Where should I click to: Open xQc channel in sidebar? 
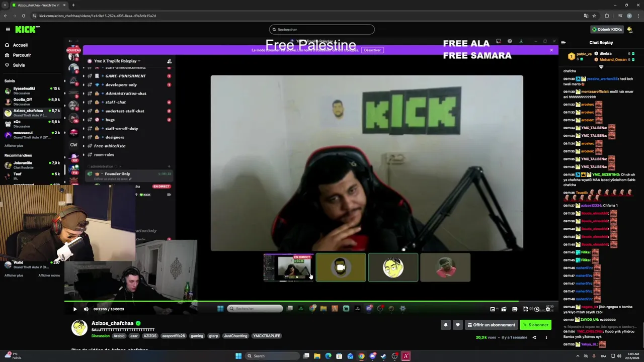click(32, 124)
